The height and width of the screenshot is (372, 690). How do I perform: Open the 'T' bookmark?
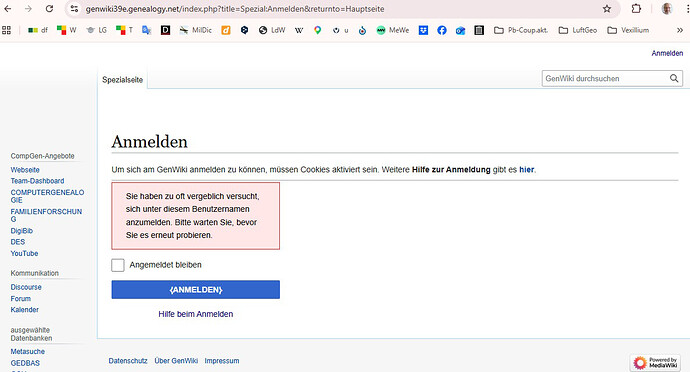(125, 30)
